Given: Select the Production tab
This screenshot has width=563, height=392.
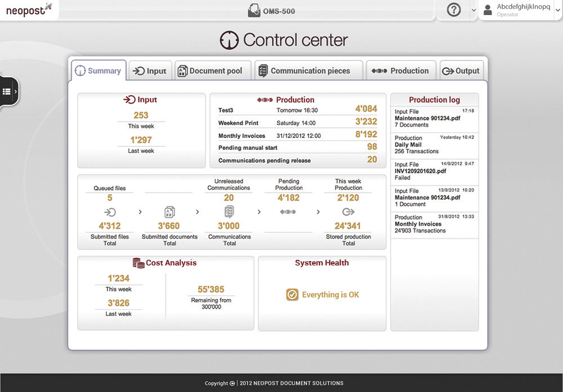Looking at the screenshot, I should [401, 71].
